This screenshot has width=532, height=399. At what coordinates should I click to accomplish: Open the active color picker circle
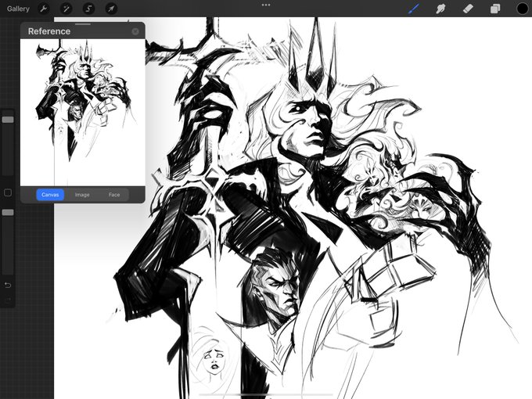(x=523, y=9)
